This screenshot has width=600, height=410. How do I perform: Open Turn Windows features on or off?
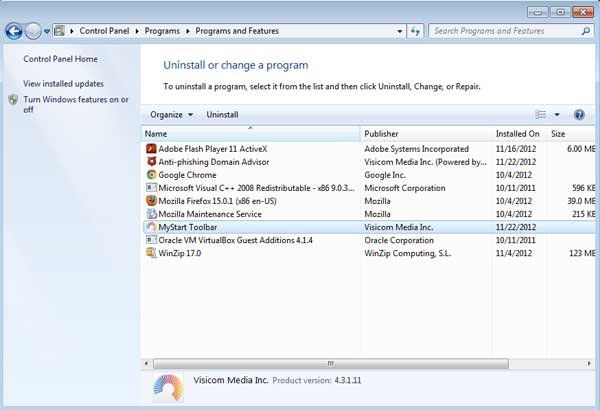[x=76, y=105]
